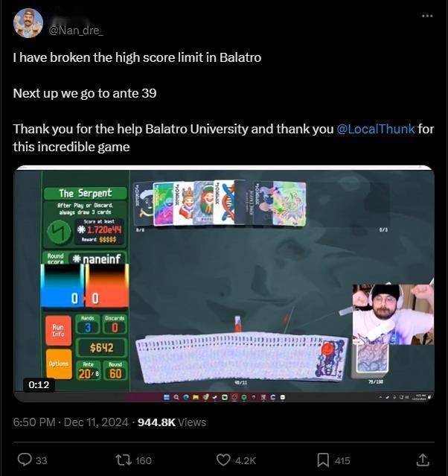This screenshot has width=448, height=476.
Task: Click the @Nan_dre_ handle
Action: point(76,31)
